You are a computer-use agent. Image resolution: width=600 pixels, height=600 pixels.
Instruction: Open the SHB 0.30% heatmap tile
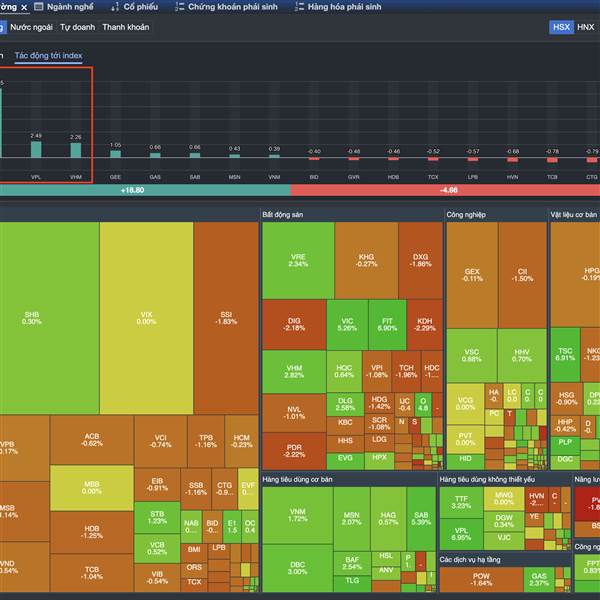[x=49, y=318]
